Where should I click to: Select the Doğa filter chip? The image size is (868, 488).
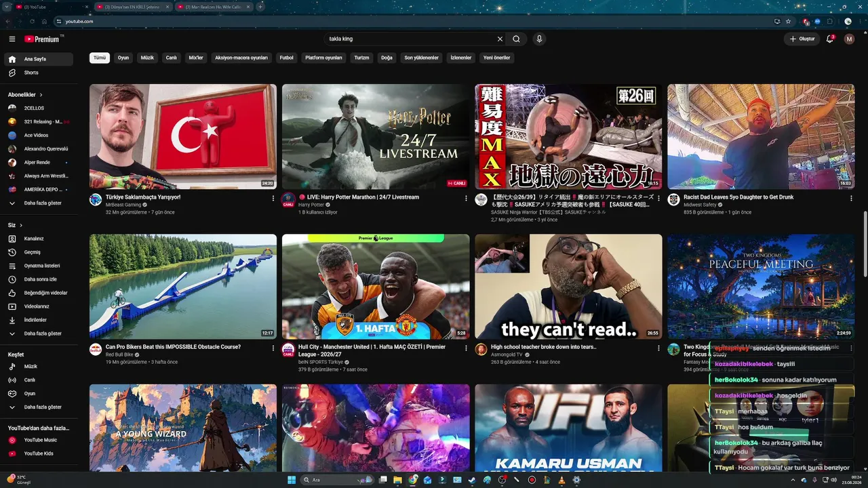click(x=387, y=58)
